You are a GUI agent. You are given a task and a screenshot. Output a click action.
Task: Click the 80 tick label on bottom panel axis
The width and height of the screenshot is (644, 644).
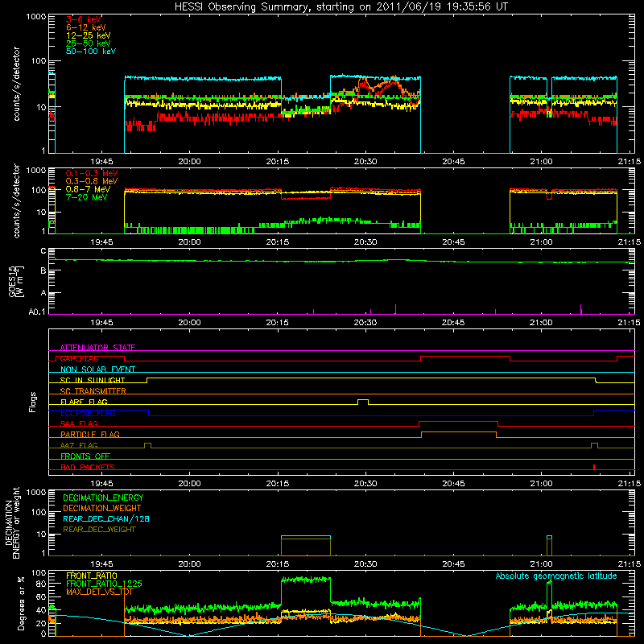point(41,584)
